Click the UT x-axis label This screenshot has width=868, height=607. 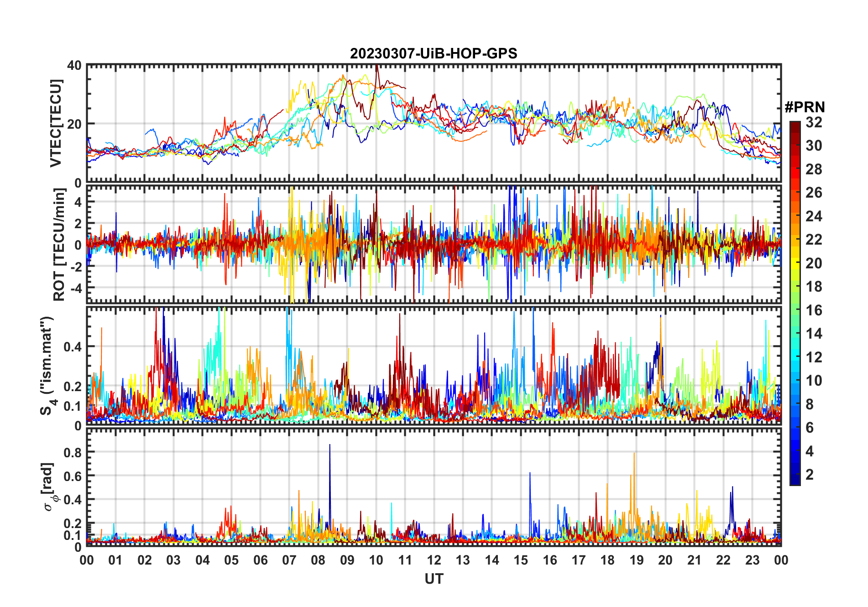[434, 579]
